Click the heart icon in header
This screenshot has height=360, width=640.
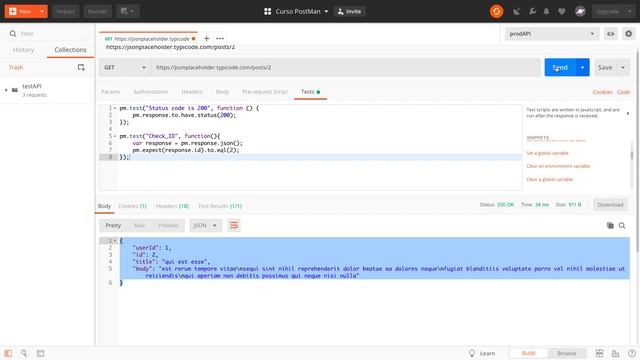(x=562, y=11)
